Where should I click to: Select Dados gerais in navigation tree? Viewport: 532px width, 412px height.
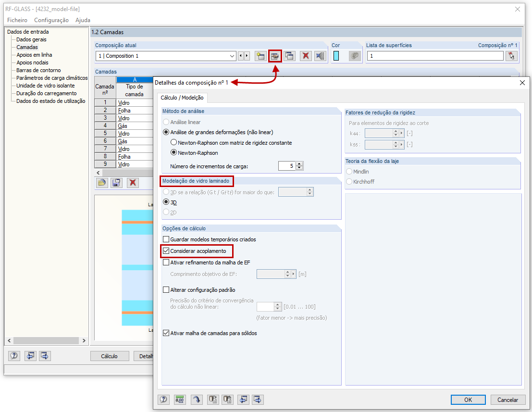31,39
